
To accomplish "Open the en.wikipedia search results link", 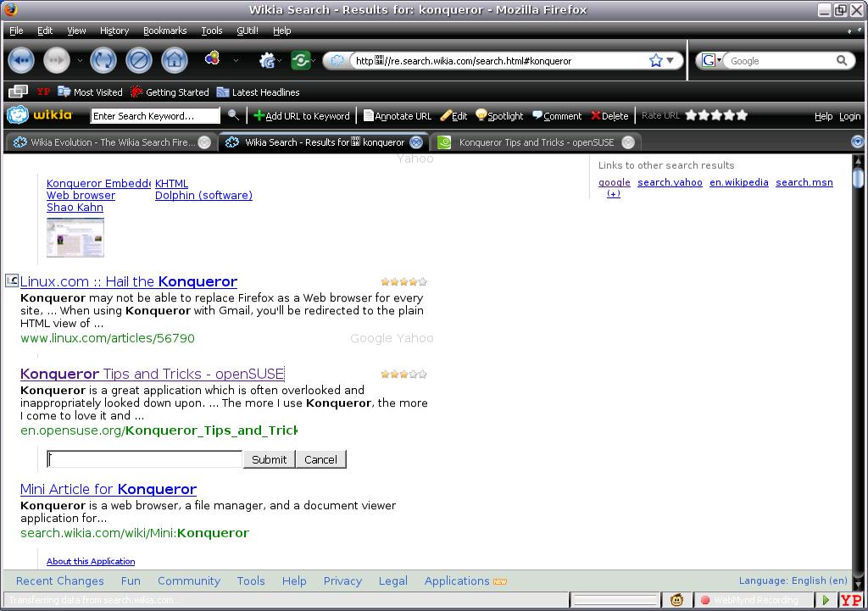I will (x=739, y=182).
